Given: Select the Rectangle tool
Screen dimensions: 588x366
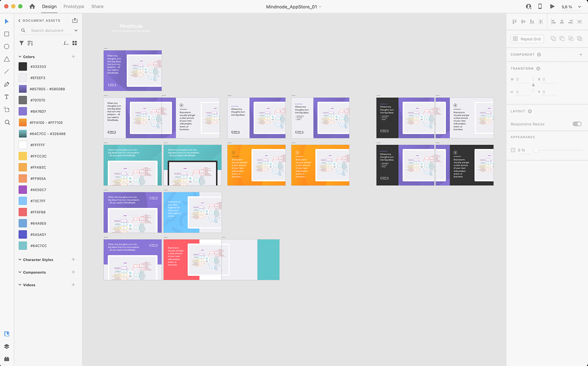Looking at the screenshot, I should [x=6, y=34].
